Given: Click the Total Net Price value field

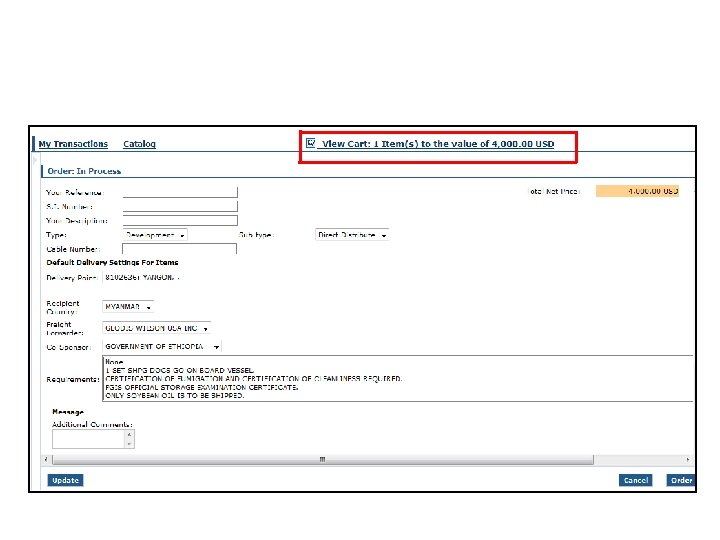Looking at the screenshot, I should 637,191.
